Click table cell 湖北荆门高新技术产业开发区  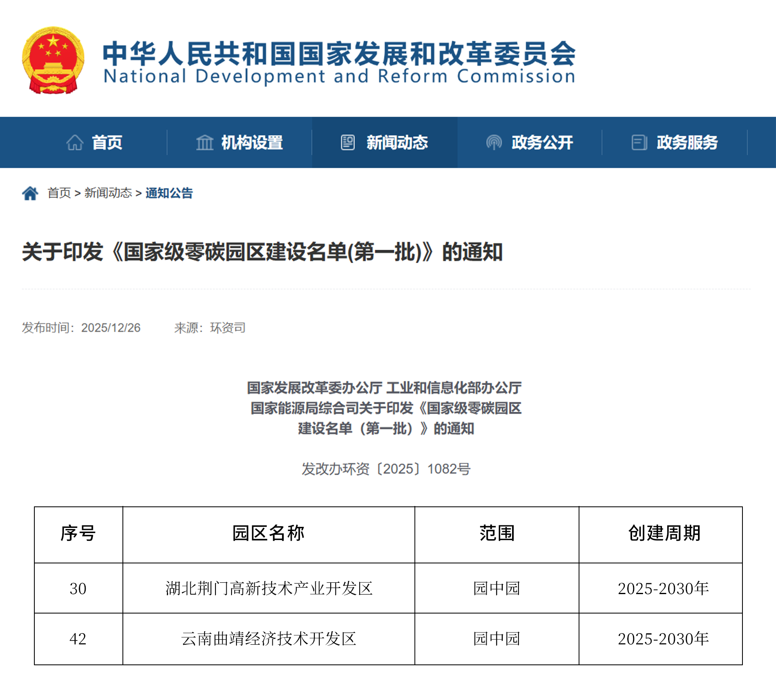[269, 588]
